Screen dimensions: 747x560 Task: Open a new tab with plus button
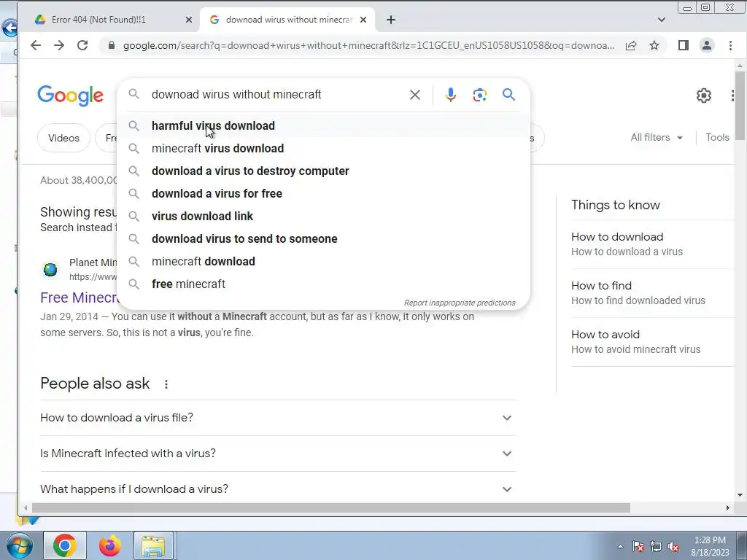(391, 20)
